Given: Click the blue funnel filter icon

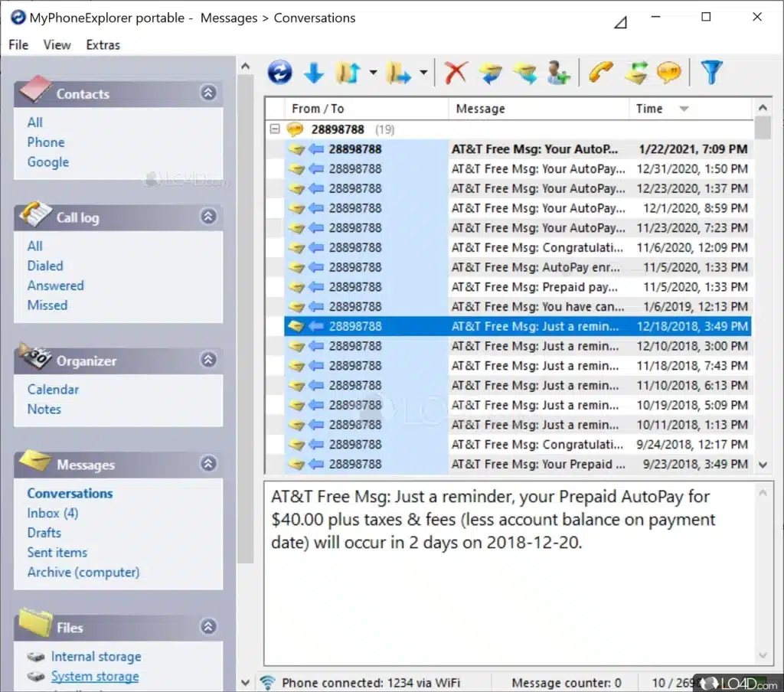Looking at the screenshot, I should pos(711,73).
